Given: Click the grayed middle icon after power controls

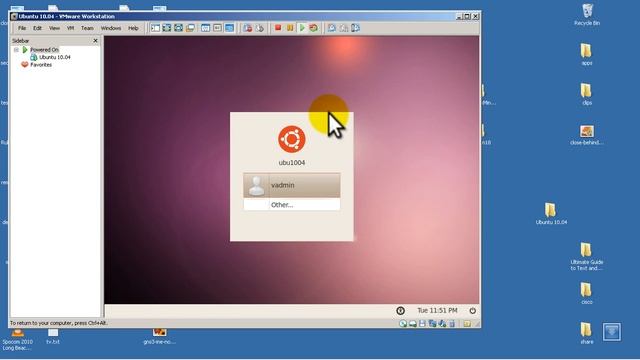Looking at the screenshot, I should (x=344, y=28).
